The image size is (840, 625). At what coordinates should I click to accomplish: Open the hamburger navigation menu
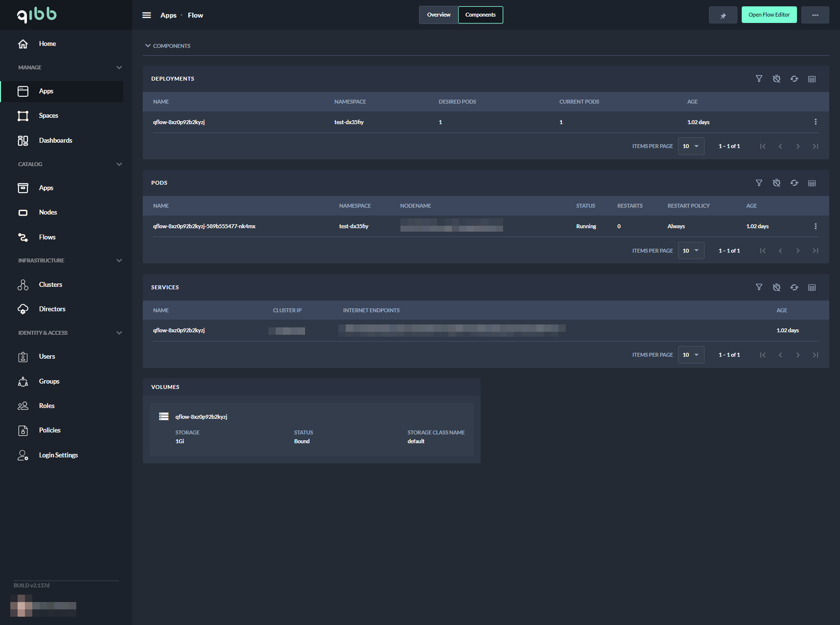pyautogui.click(x=147, y=15)
